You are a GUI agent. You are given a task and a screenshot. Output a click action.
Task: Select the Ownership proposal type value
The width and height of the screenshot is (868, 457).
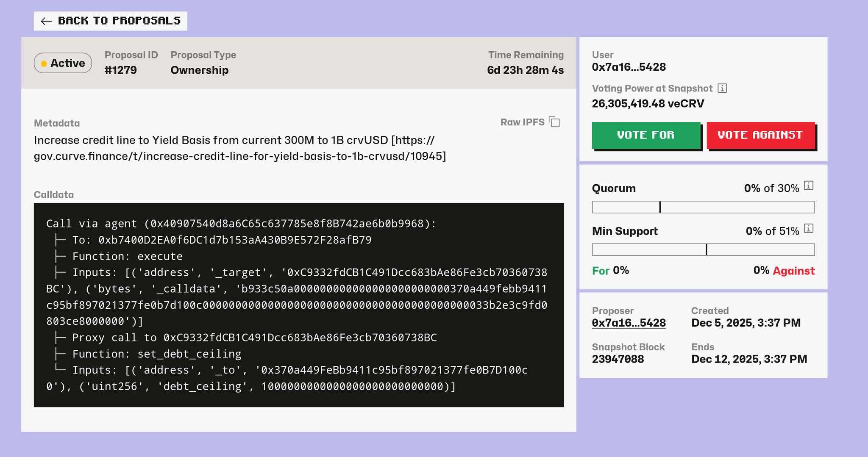click(200, 70)
